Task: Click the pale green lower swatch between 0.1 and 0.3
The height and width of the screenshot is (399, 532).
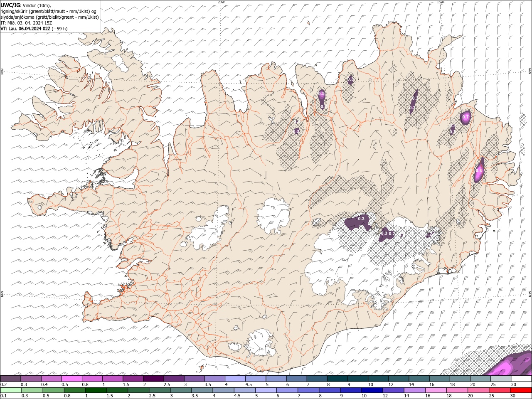Action: coord(11,390)
